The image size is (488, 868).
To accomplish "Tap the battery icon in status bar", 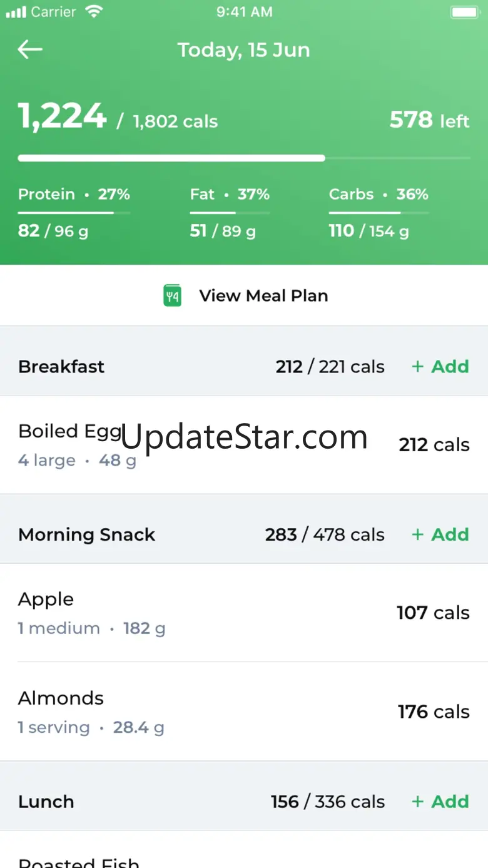I will click(x=464, y=12).
